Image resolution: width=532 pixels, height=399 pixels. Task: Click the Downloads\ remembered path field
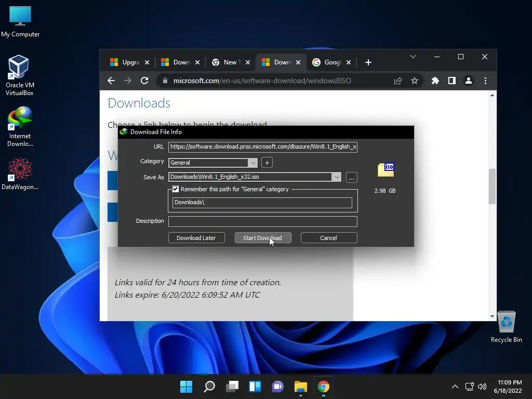tap(262, 203)
